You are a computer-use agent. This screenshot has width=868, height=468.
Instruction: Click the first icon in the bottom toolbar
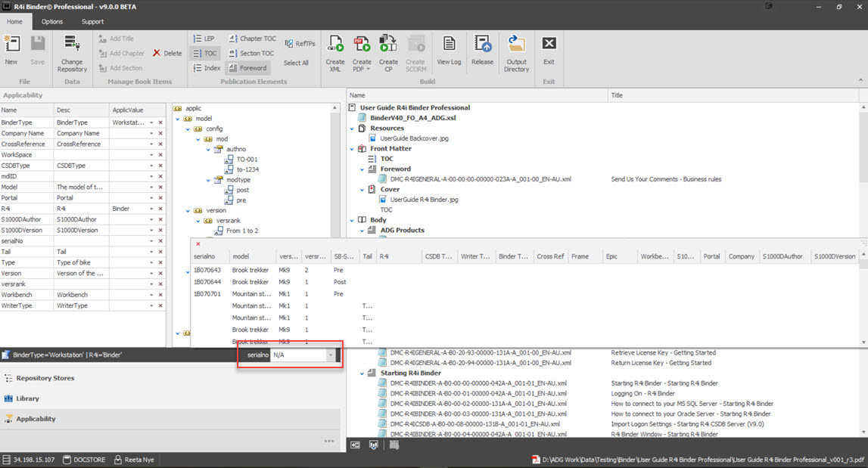356,445
